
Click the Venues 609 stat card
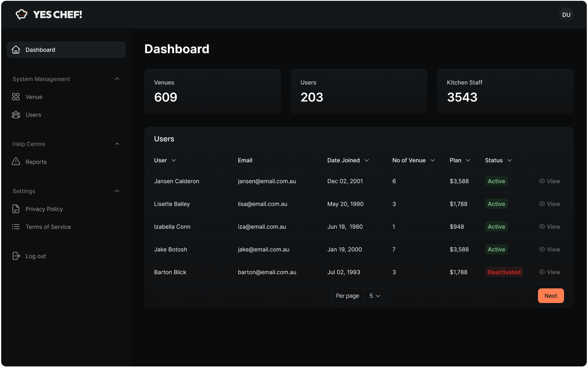213,91
